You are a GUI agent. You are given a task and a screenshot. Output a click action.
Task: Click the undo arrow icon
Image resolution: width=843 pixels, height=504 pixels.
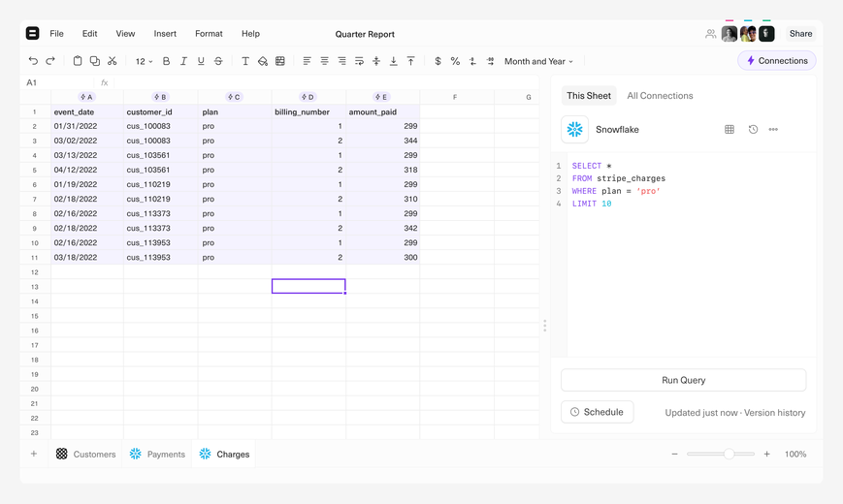33,61
